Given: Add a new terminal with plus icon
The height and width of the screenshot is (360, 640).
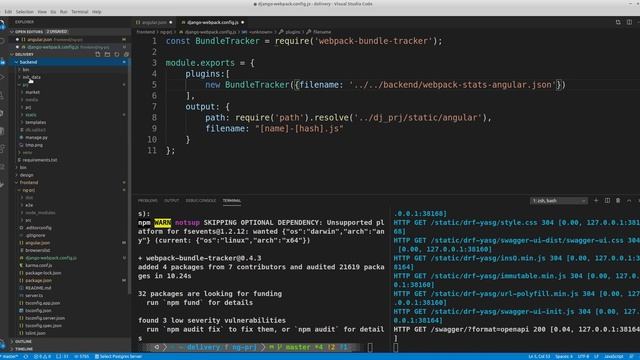Looking at the screenshot, I should tap(596, 200).
